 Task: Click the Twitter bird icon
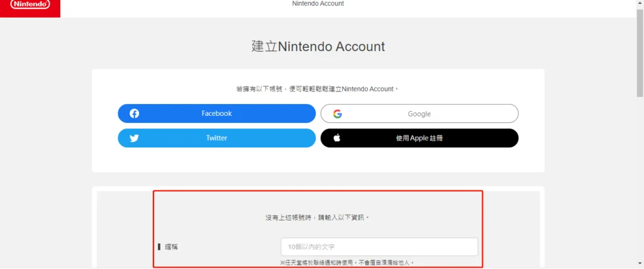click(135, 138)
